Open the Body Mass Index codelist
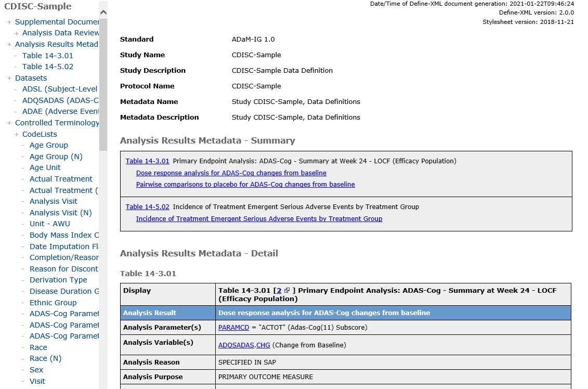Screen dimensions: 588x389 point(64,235)
